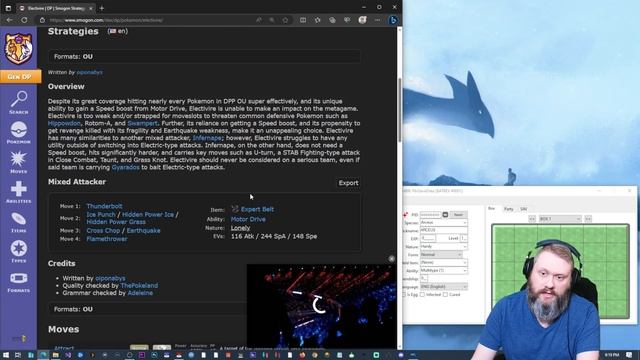Open Language dropdown in PKHeX window
Viewport: 640px width, 360px height.
(444, 287)
